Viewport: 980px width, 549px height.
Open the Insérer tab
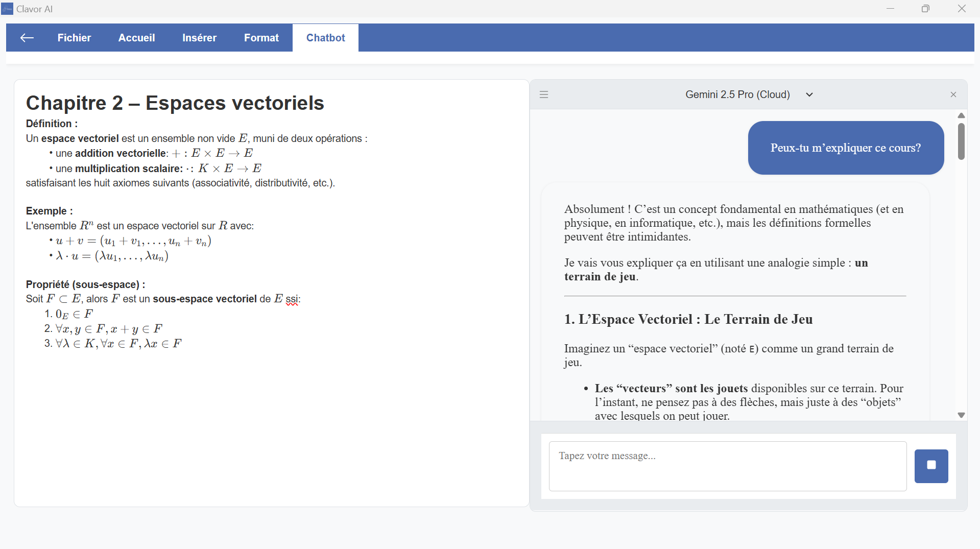(x=199, y=38)
